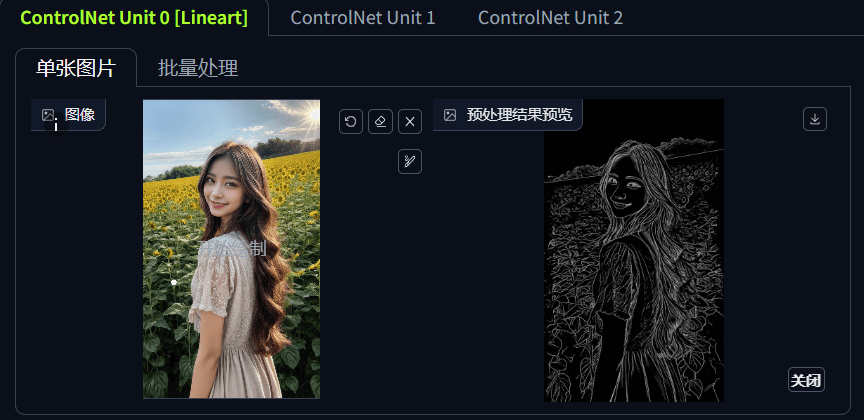The width and height of the screenshot is (864, 420).
Task: Click the 预处理结果预览 label text
Action: coord(520,115)
